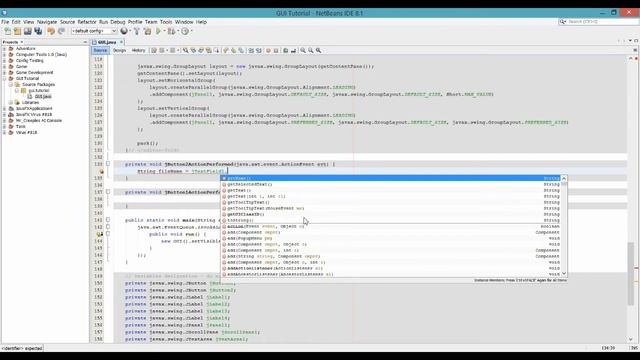640x360 pixels.
Task: Select the GUI.java editor tab
Action: click(106, 42)
